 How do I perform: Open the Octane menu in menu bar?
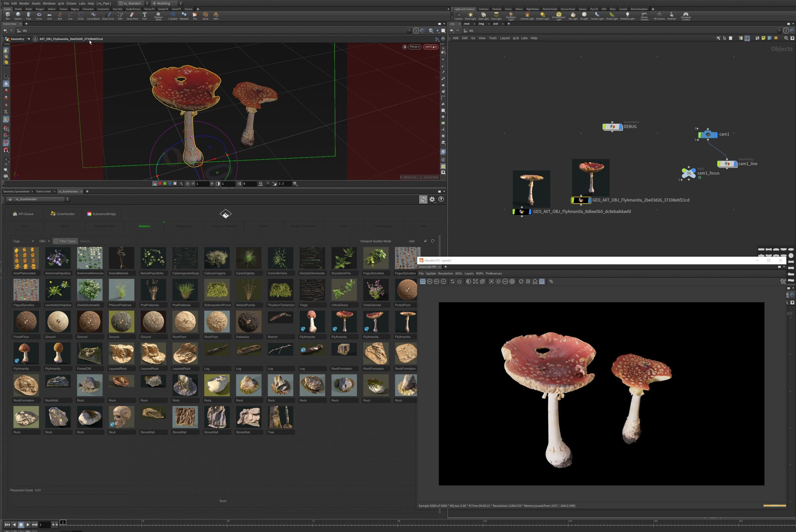[71, 3]
